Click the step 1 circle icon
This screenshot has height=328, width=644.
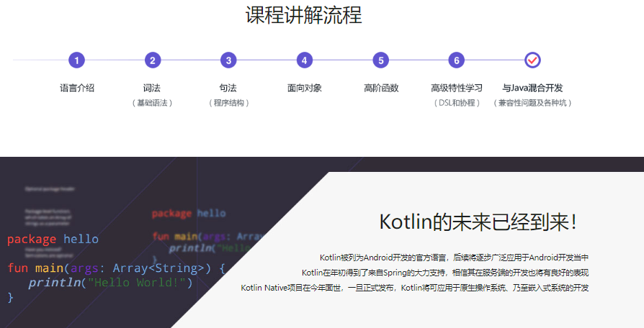pyautogui.click(x=77, y=60)
